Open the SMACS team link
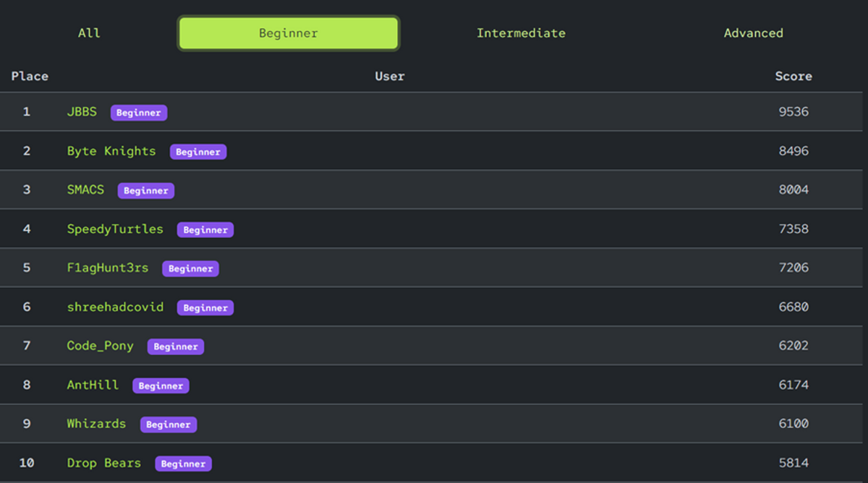Viewport: 868px width, 483px height. click(85, 190)
